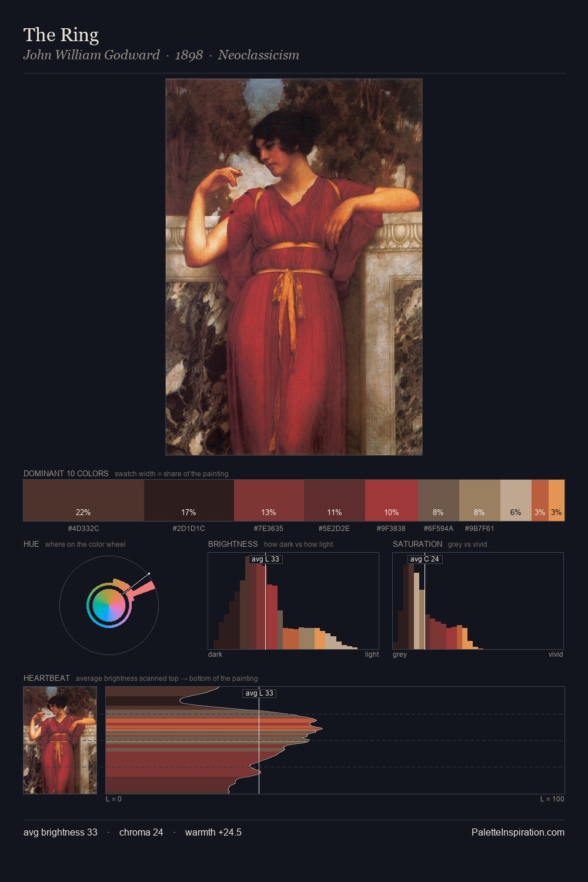Click the 'SATURATION' section heading
Viewport: 588px width, 882px height.
[x=417, y=544]
